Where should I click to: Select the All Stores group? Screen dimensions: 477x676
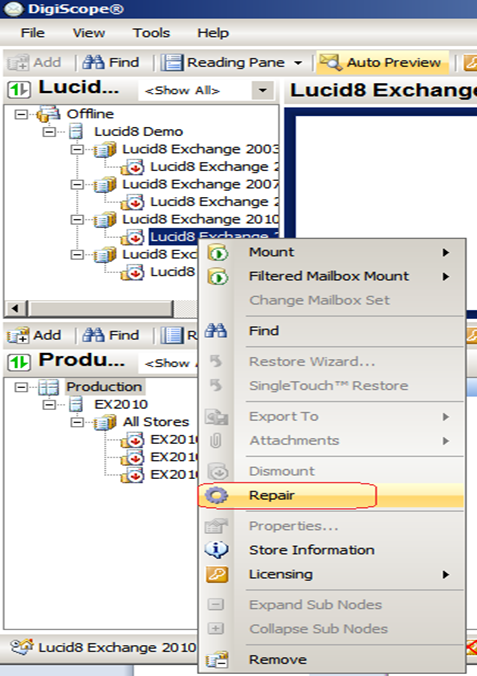point(156,422)
